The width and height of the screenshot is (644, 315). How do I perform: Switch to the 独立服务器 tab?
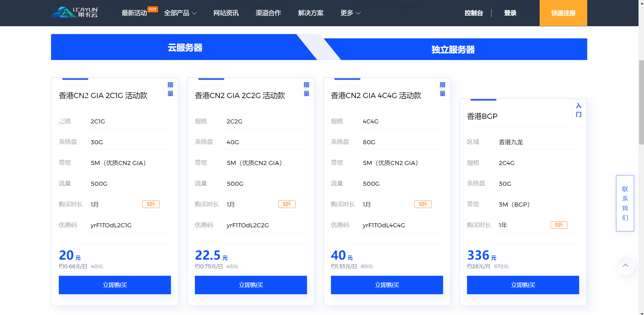pos(453,50)
